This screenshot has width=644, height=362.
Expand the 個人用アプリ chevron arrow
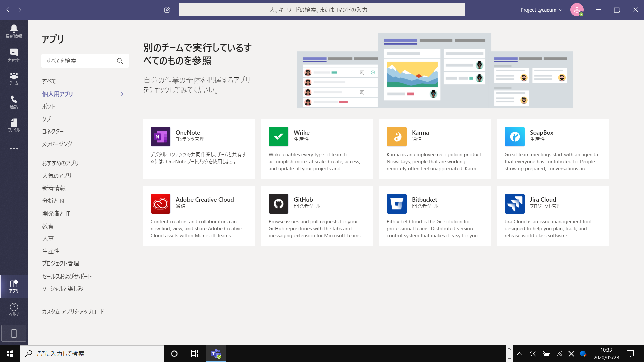[122, 94]
